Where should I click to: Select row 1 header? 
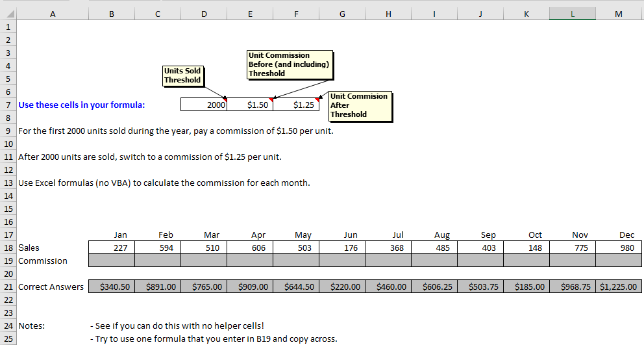pyautogui.click(x=8, y=27)
